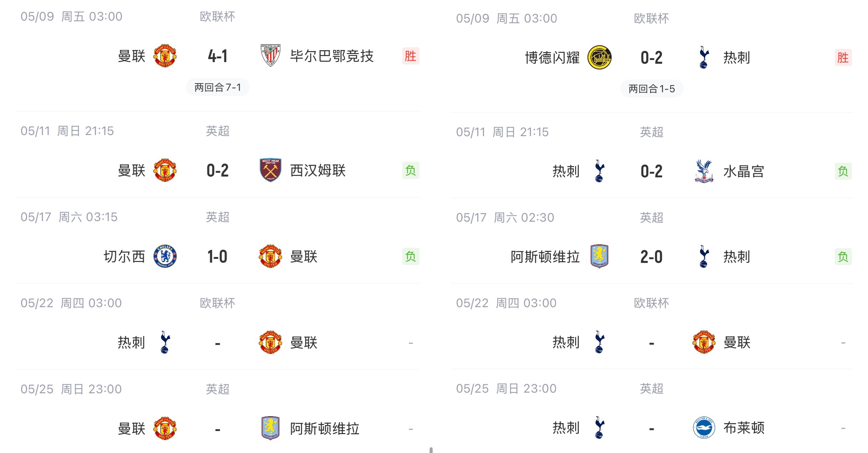Click Manchester United crest beside 4-1 score

point(165,56)
